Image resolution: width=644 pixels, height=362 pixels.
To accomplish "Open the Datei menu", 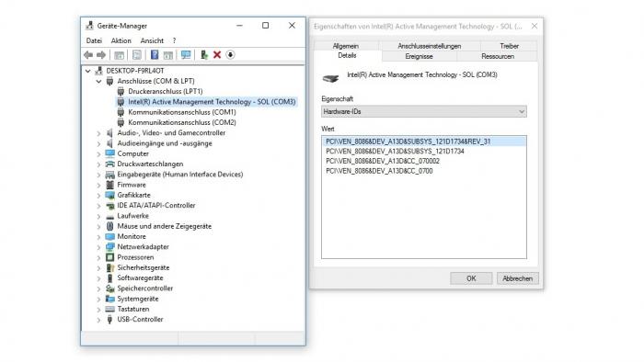I will 94,40.
